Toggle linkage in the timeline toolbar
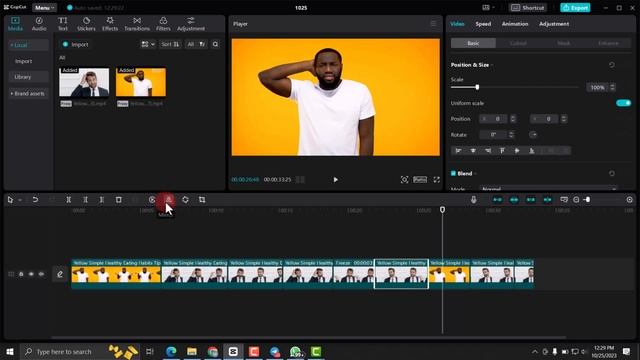 (x=531, y=200)
